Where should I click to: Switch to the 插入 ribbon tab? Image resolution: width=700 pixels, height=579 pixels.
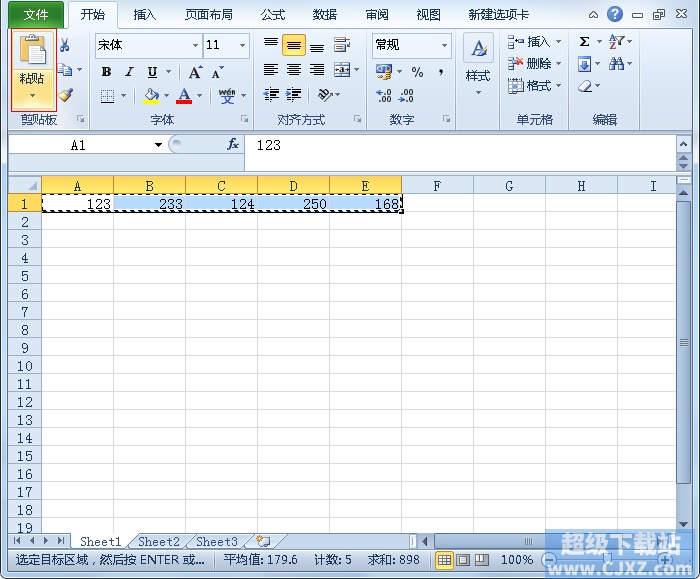[x=145, y=15]
